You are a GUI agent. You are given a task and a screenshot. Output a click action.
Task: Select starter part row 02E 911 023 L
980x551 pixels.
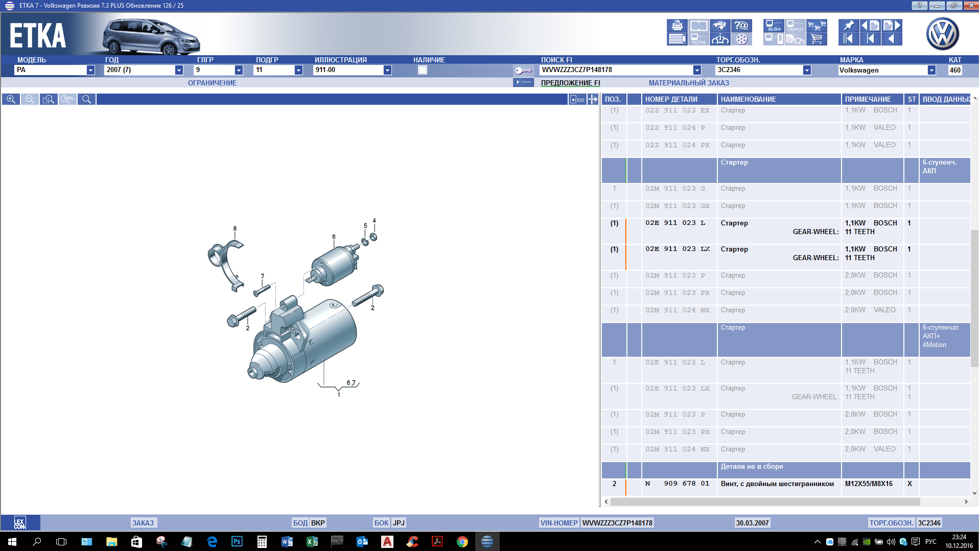point(674,223)
